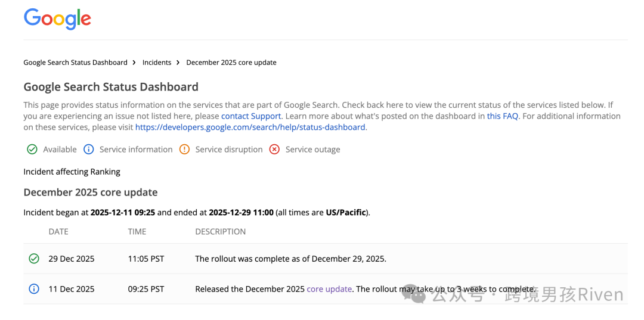Select 'Incident affecting Ranking' text
644x320 pixels.
[72, 172]
